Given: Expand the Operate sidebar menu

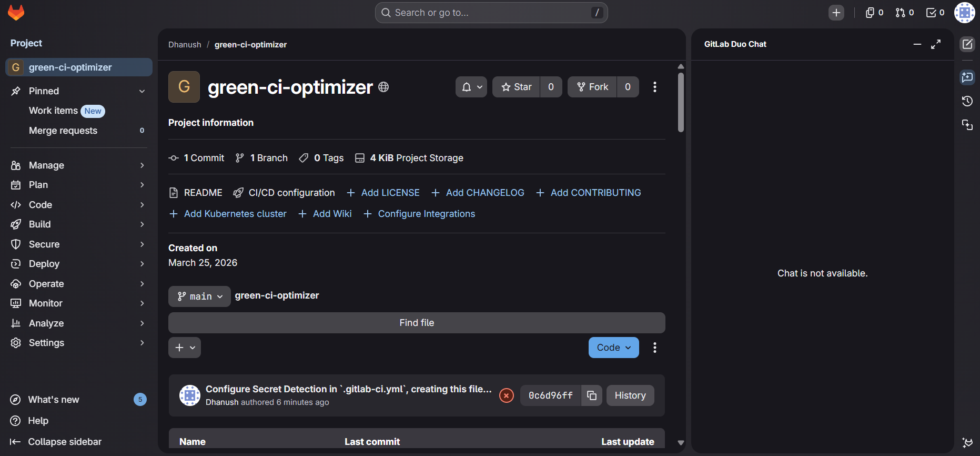Looking at the screenshot, I should pyautogui.click(x=79, y=284).
